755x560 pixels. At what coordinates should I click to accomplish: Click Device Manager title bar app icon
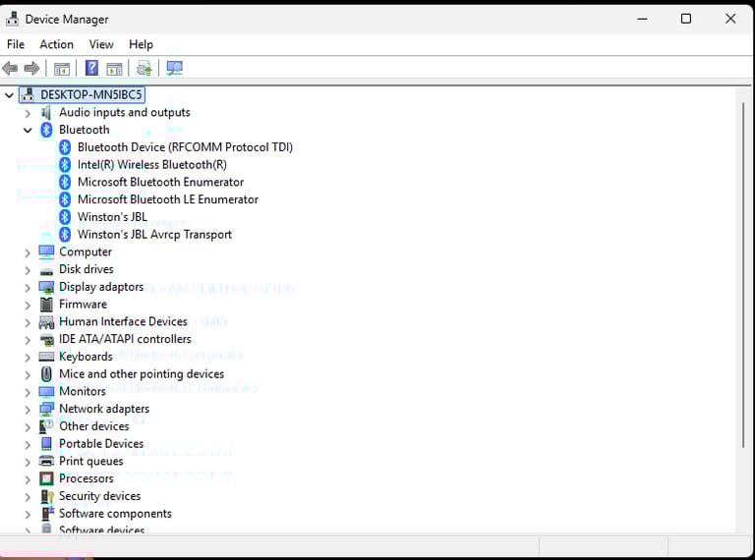(x=12, y=20)
